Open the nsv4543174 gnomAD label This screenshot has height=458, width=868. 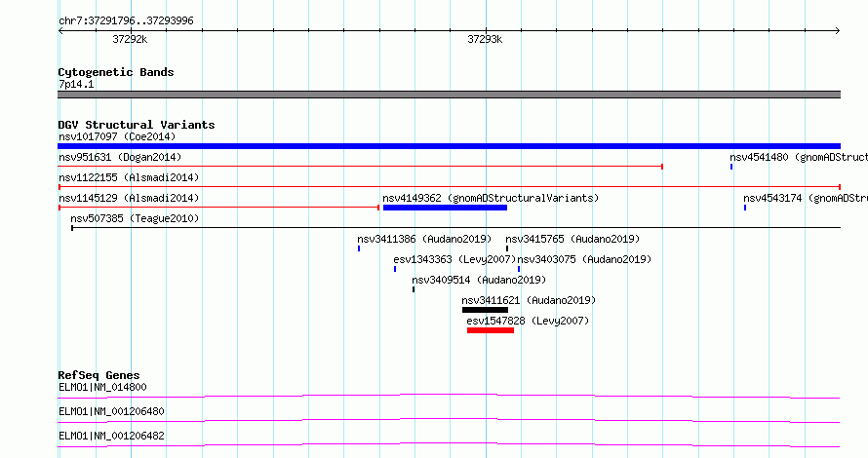[806, 198]
